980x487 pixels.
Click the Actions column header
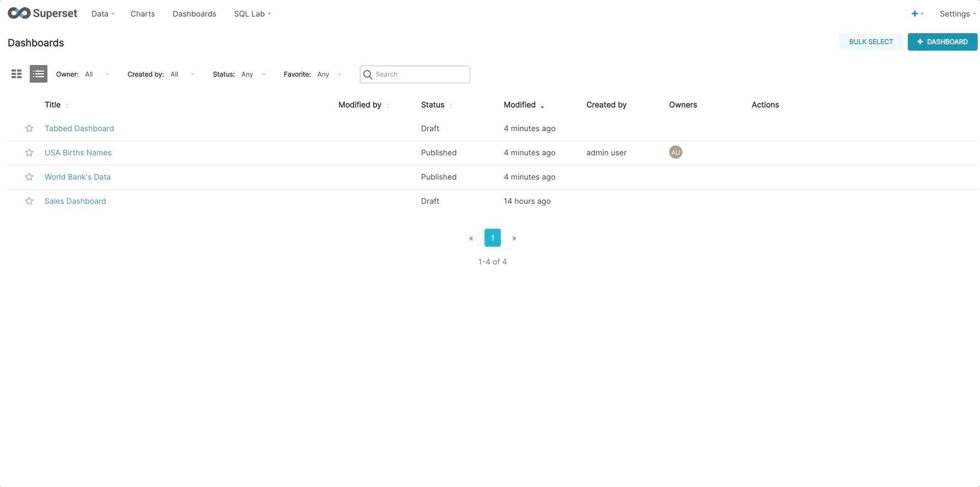[x=766, y=105]
